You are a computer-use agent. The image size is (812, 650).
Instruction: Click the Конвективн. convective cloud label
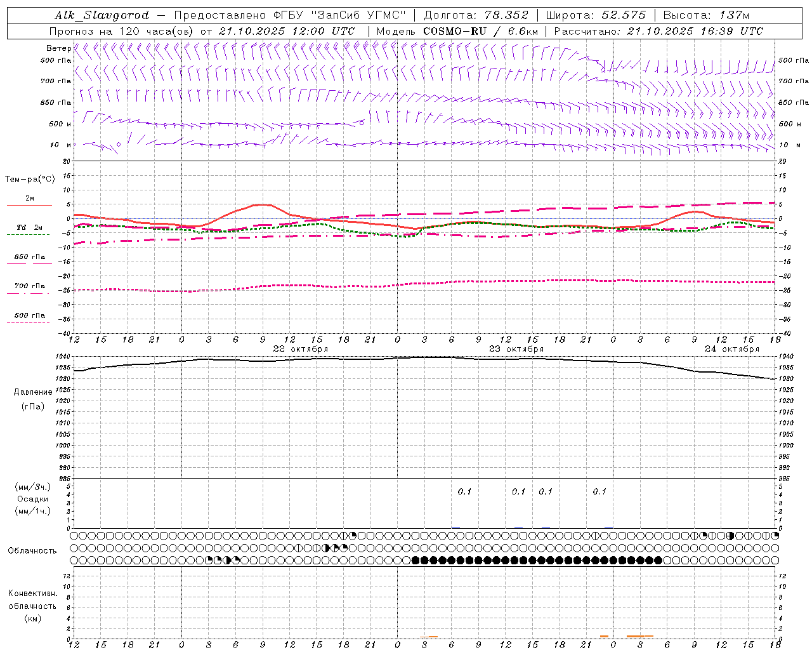pos(33,594)
